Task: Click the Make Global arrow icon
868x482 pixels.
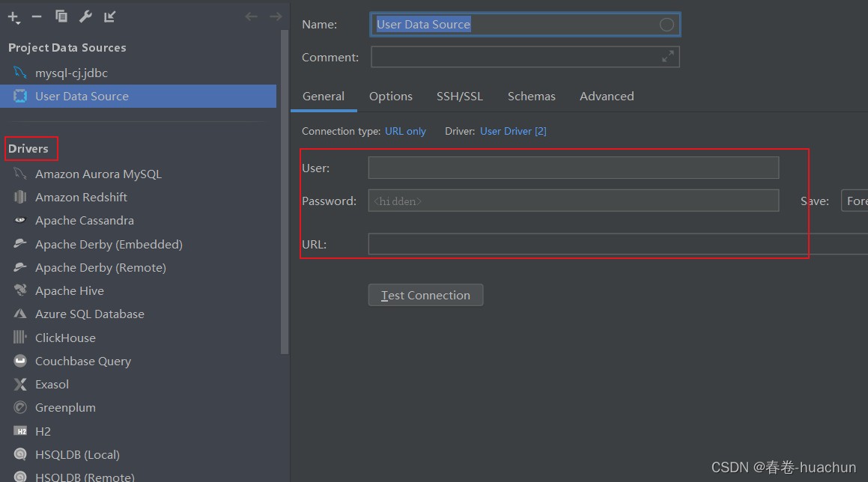Action: [110, 16]
